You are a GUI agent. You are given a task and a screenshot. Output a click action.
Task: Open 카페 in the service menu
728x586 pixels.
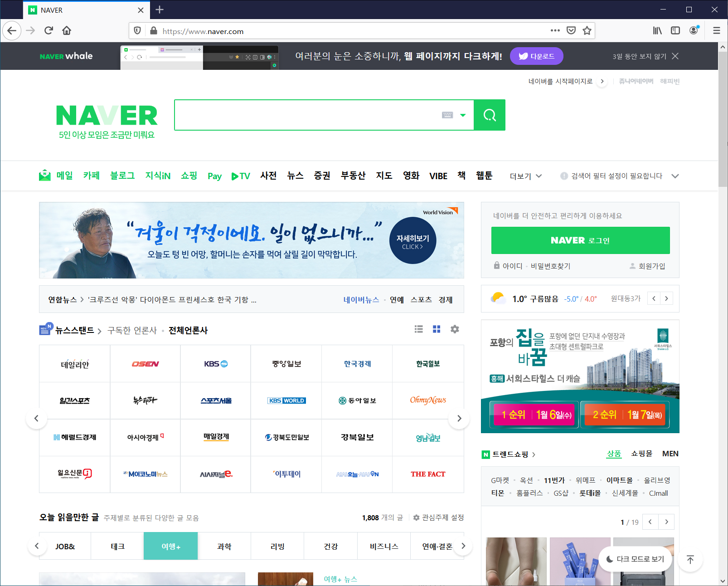[x=91, y=176]
